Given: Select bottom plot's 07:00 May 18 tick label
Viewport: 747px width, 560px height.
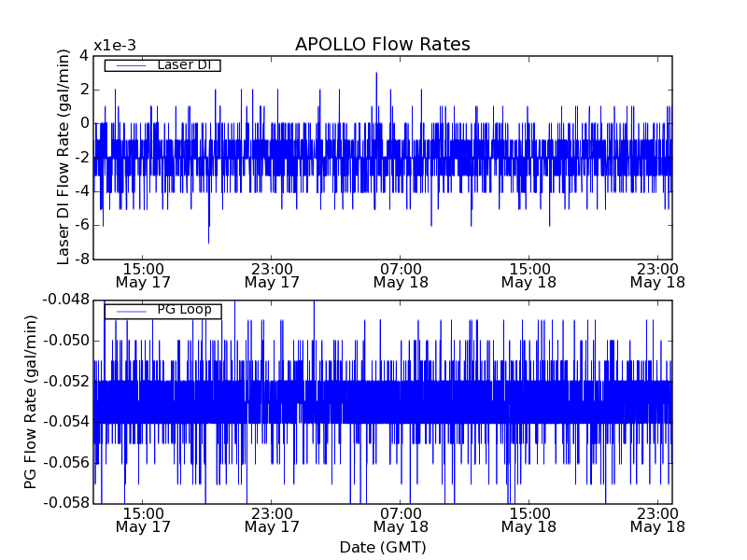Looking at the screenshot, I should [x=400, y=519].
